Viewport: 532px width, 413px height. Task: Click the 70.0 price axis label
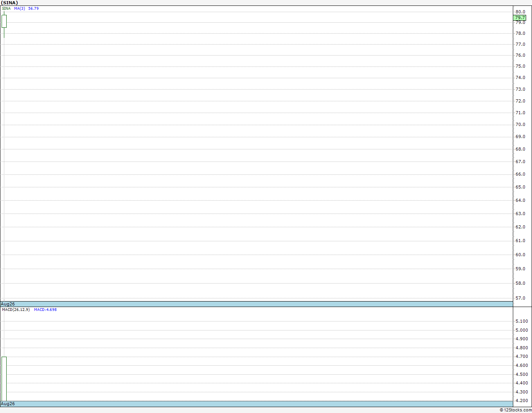pyautogui.click(x=520, y=124)
